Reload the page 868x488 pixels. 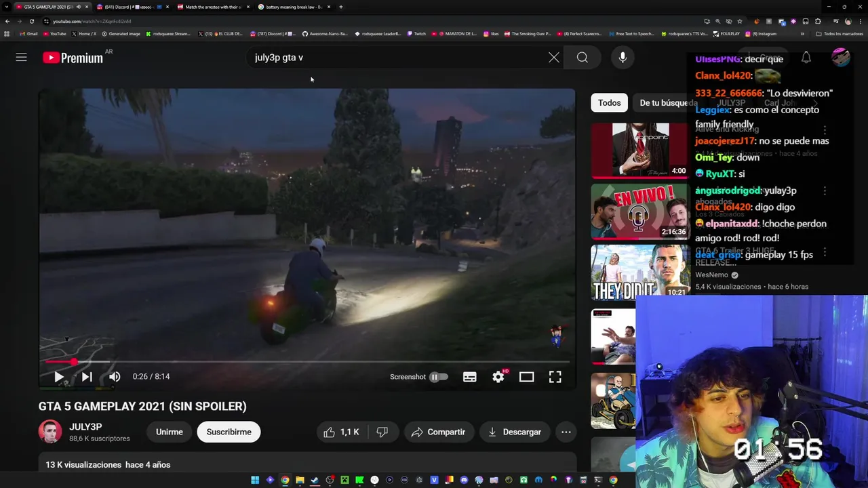31,21
